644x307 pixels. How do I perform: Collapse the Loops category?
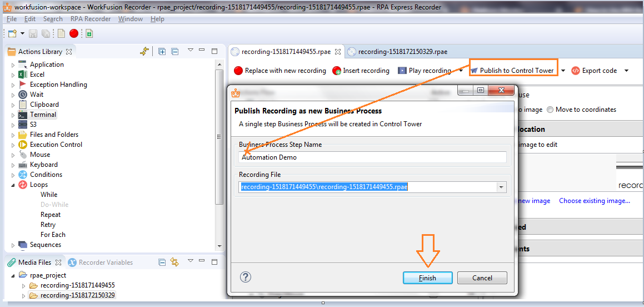[13, 185]
